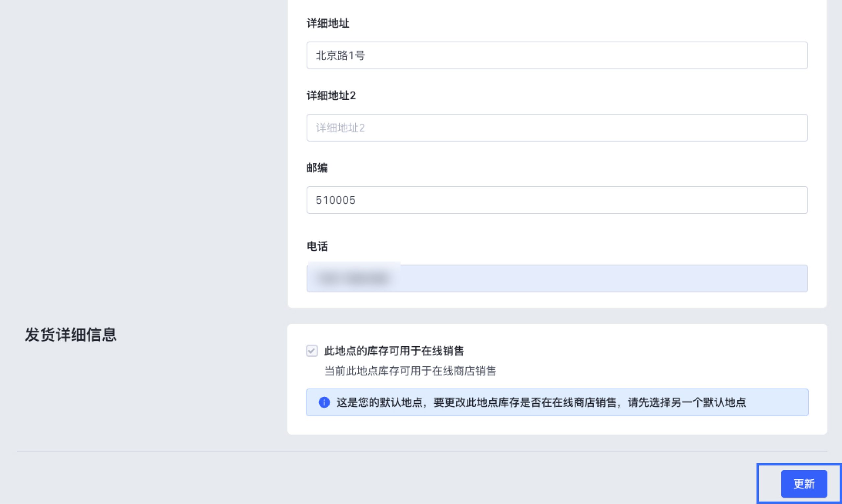Click into the empty 详细地址2 input field

[x=557, y=128]
